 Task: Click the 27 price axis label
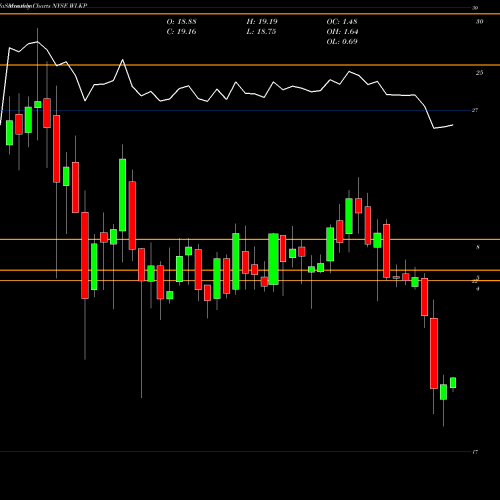[475, 110]
